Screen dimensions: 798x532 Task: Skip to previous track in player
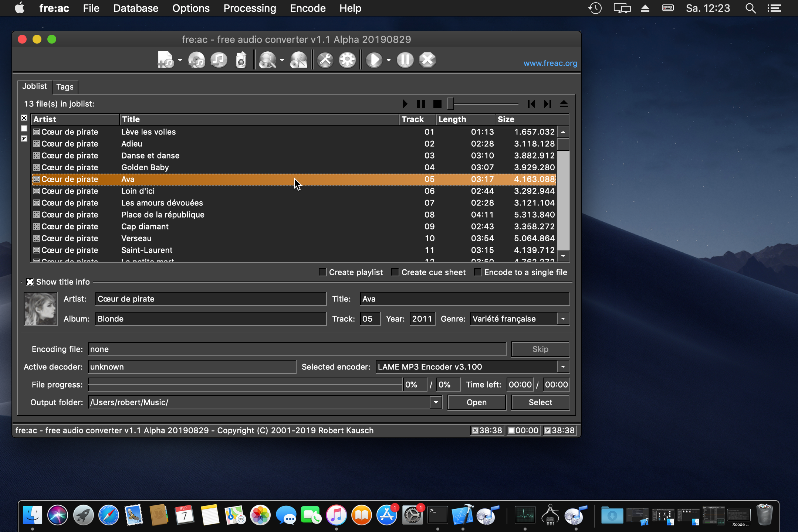tap(531, 104)
